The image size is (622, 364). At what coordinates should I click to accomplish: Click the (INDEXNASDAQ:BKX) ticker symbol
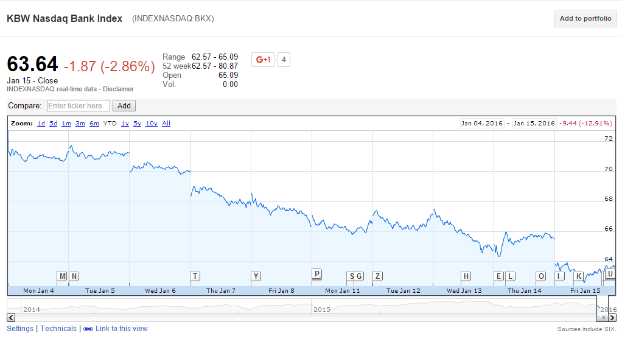click(x=173, y=19)
